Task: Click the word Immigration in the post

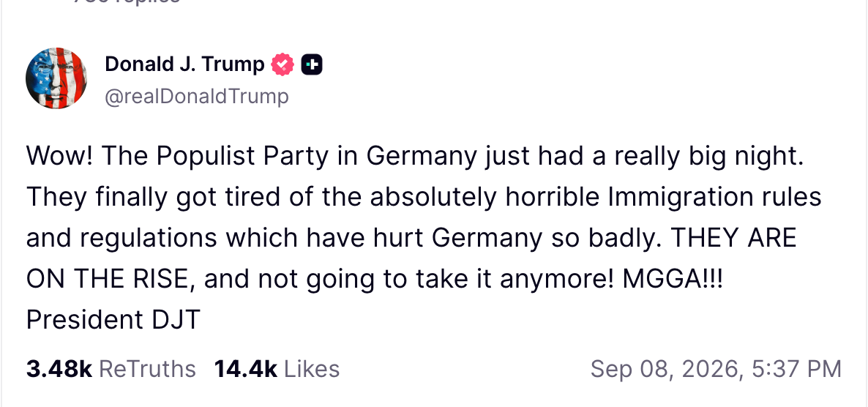Action: 681,198
